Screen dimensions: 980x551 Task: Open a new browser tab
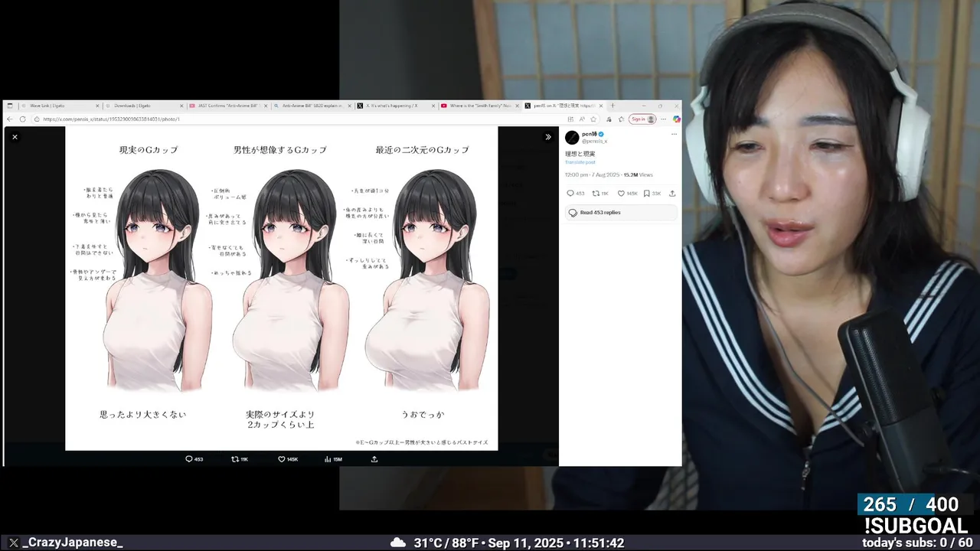pos(612,106)
